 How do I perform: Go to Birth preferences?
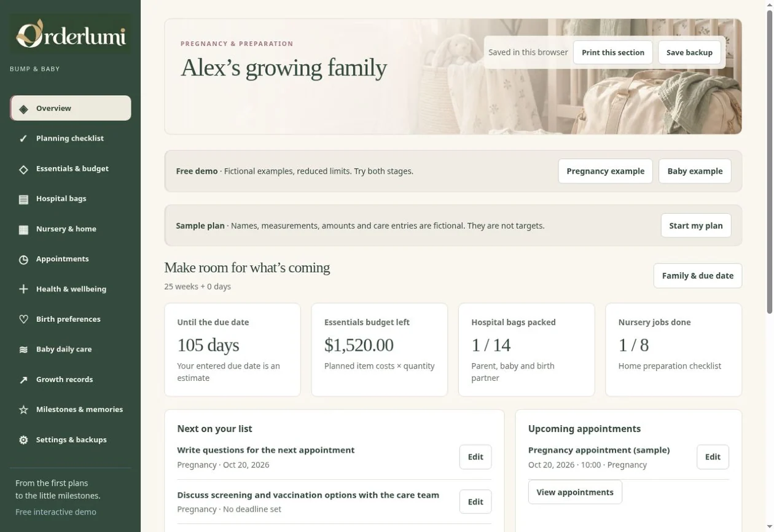pyautogui.click(x=70, y=319)
